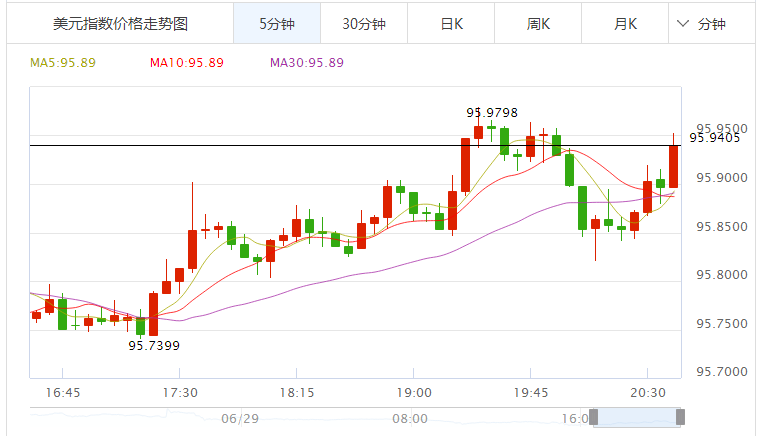Screen dimensions: 758x436
Task: Toggle the MA5 moving average legend
Action: [x=62, y=62]
